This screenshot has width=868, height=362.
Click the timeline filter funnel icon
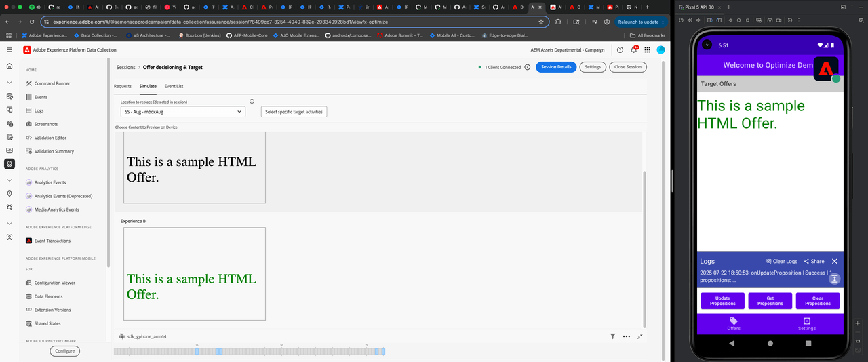[x=612, y=336]
